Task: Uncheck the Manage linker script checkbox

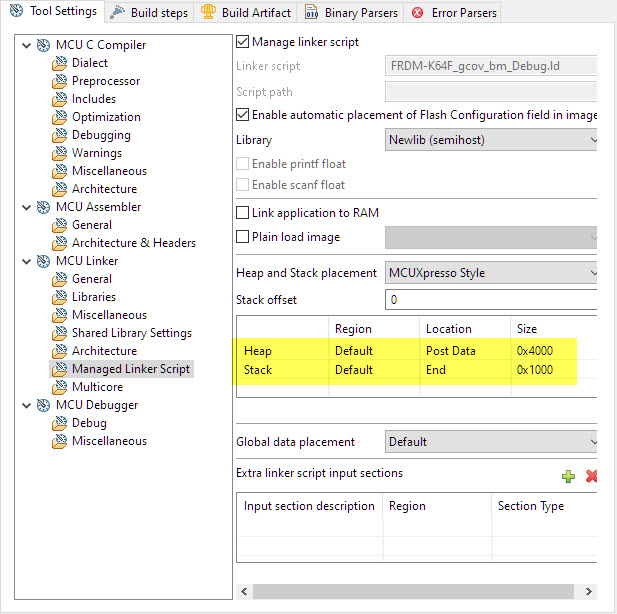Action: coord(242,42)
